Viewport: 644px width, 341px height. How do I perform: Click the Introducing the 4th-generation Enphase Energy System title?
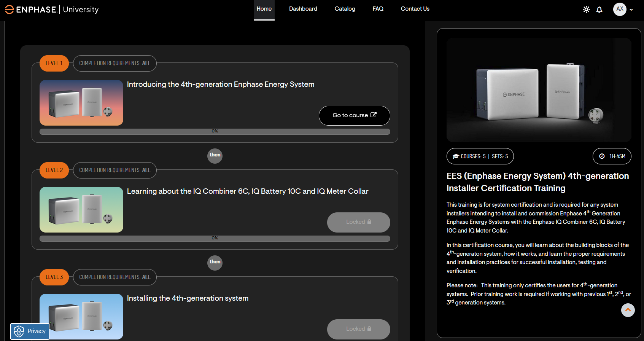click(x=221, y=84)
